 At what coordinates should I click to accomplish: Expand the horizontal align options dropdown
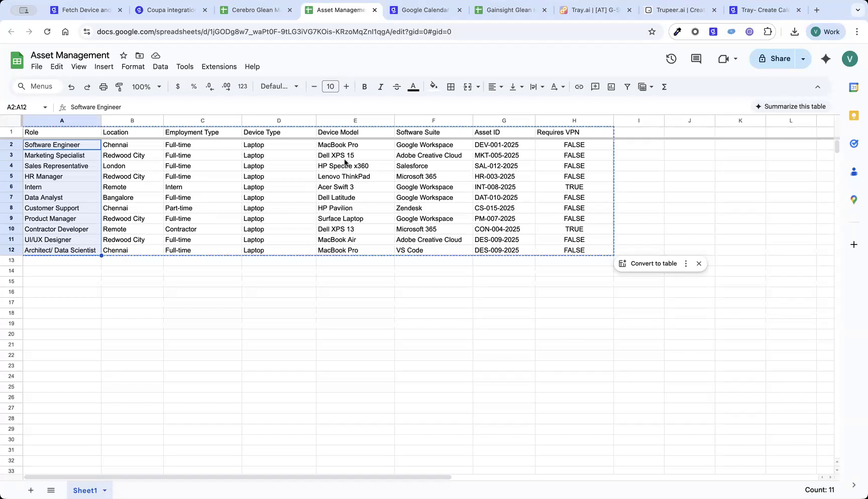(501, 86)
